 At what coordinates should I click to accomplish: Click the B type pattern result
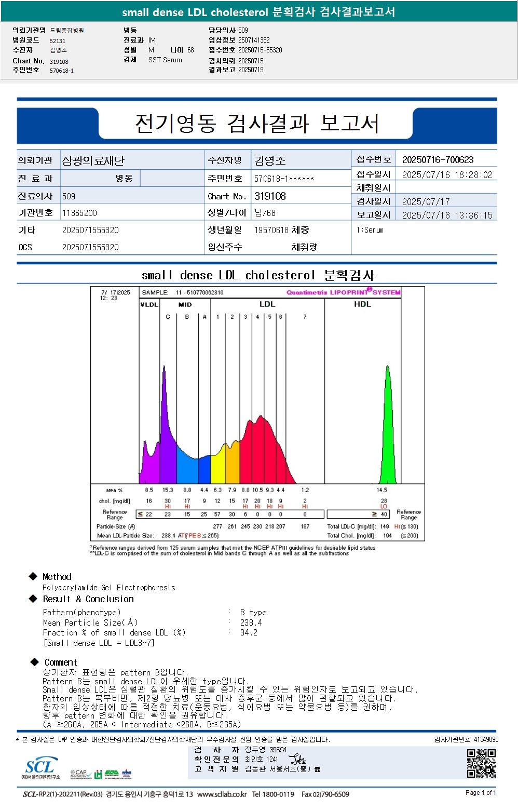[x=253, y=613]
